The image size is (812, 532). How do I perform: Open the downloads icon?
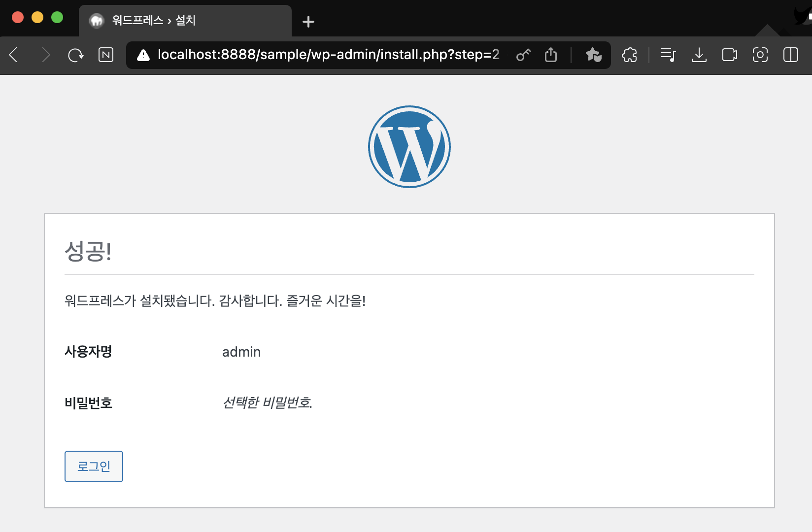pos(699,55)
